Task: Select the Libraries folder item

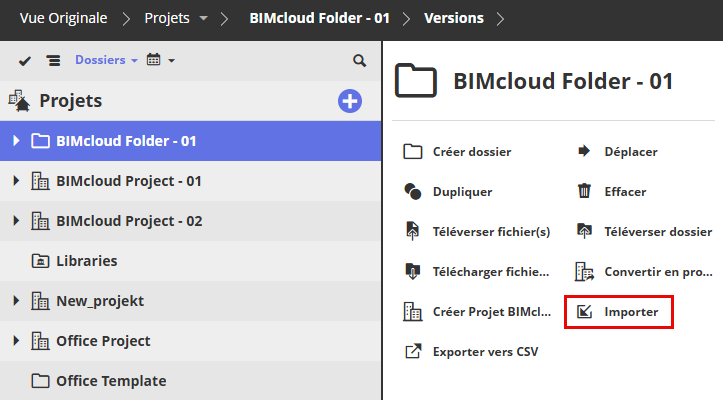Action: pyautogui.click(x=86, y=261)
